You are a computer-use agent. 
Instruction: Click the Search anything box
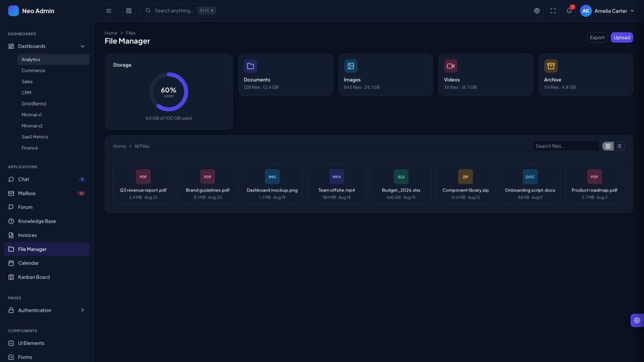[180, 11]
